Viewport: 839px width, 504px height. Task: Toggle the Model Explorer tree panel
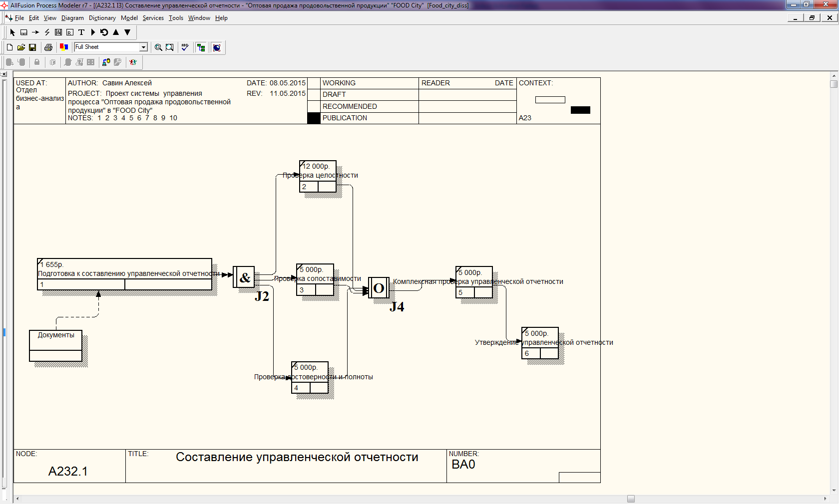pos(201,47)
